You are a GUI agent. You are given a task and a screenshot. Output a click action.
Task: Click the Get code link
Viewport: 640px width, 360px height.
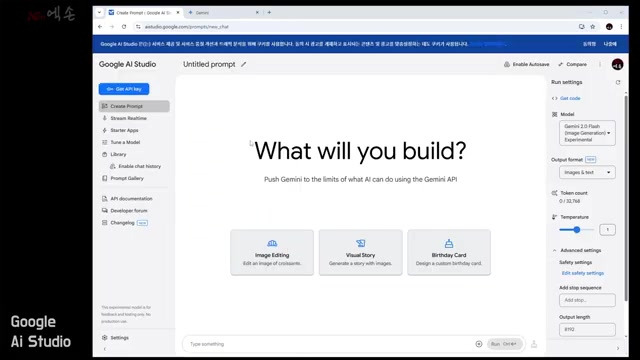click(x=570, y=98)
